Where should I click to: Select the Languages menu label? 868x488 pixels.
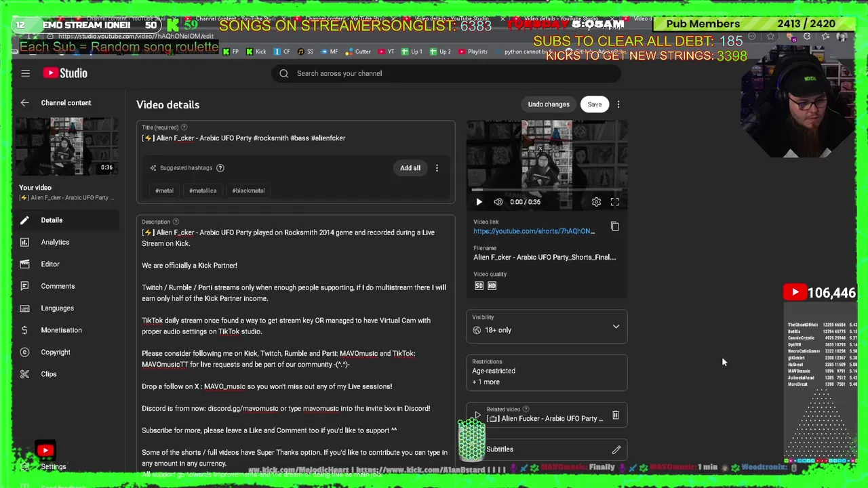tap(57, 308)
